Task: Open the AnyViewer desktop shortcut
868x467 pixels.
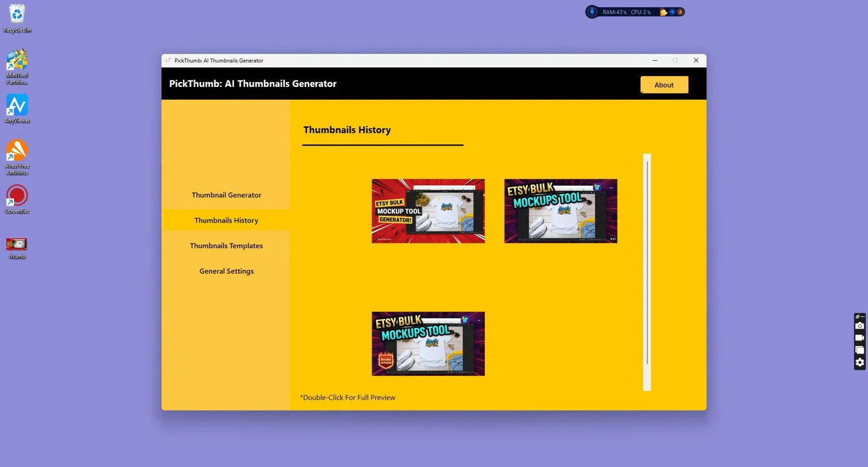Action: (17, 109)
